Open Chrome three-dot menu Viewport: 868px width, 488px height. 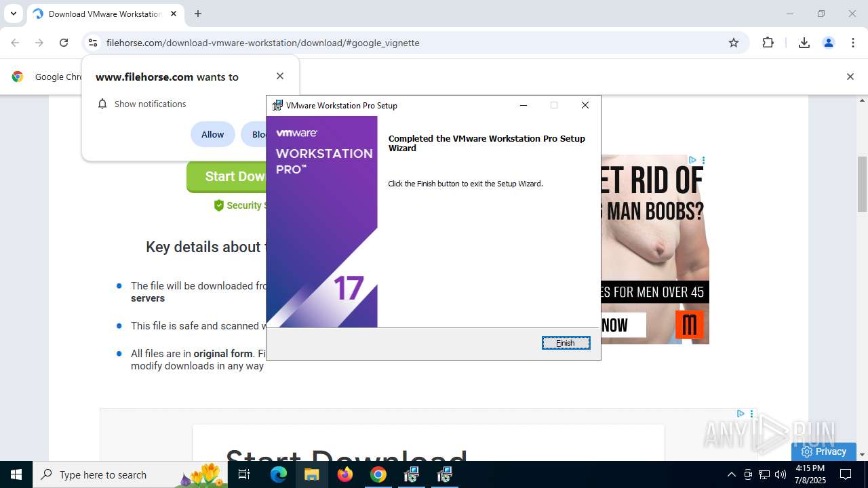pos(853,43)
